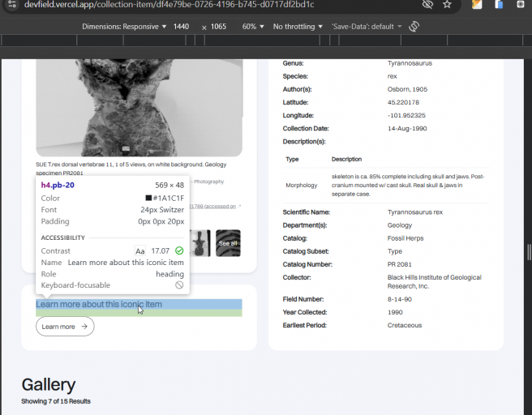Image resolution: width=532 pixels, height=415 pixels.
Task: Click the right-edge viewport resize handle
Action: point(529,252)
